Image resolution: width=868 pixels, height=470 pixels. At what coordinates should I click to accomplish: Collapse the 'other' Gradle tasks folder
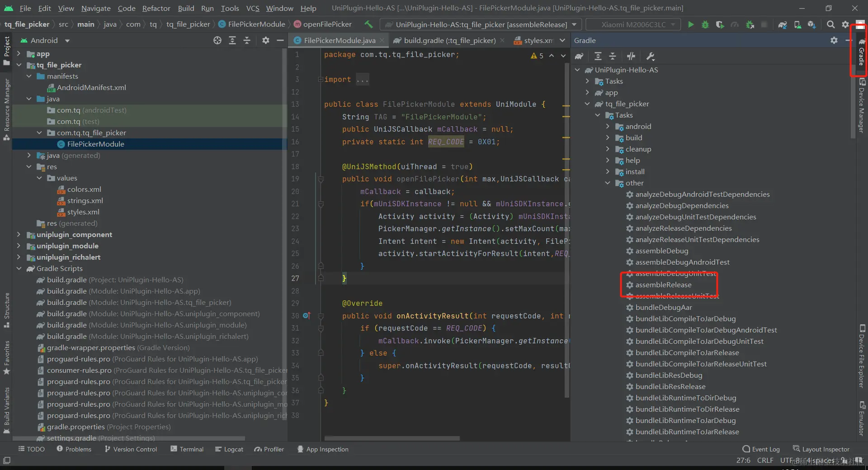tap(608, 183)
